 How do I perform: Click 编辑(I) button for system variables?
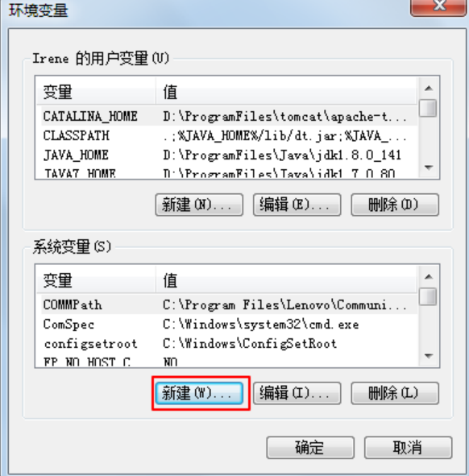(x=297, y=393)
